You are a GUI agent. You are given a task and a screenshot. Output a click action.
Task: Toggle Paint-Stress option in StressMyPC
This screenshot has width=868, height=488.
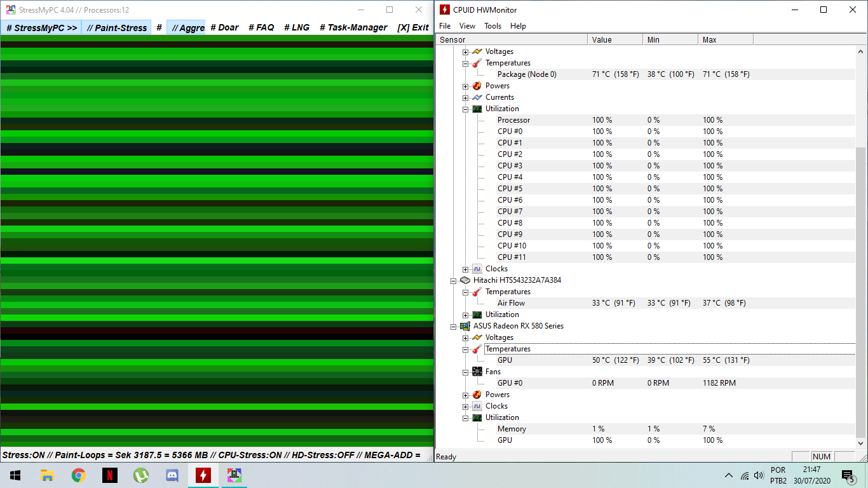click(117, 27)
